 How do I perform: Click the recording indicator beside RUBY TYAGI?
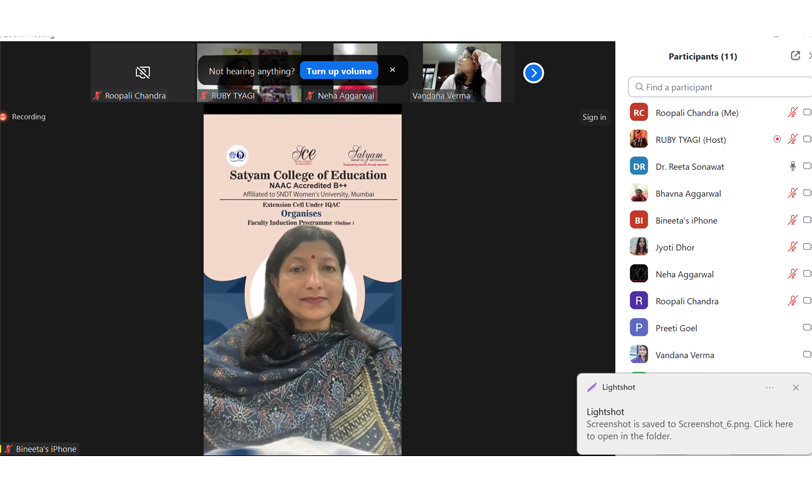tap(777, 140)
